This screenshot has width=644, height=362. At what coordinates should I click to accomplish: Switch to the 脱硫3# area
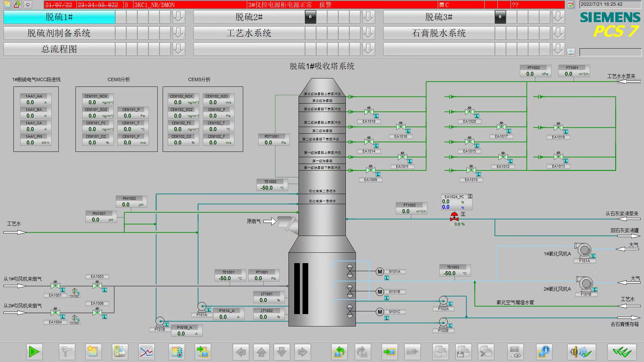click(x=439, y=17)
